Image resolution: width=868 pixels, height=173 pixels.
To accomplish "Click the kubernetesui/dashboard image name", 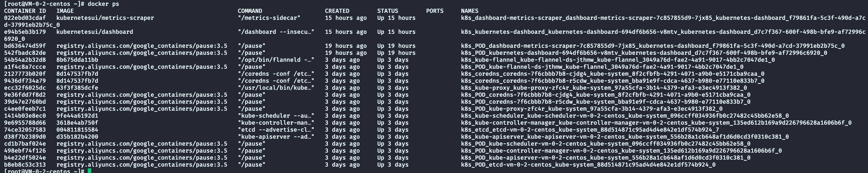I will 95,32.
